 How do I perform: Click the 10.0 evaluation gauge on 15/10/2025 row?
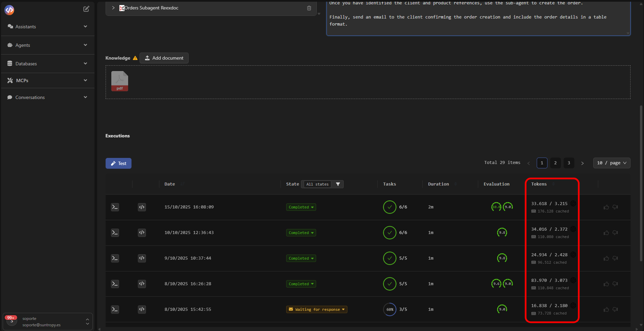tap(496, 207)
